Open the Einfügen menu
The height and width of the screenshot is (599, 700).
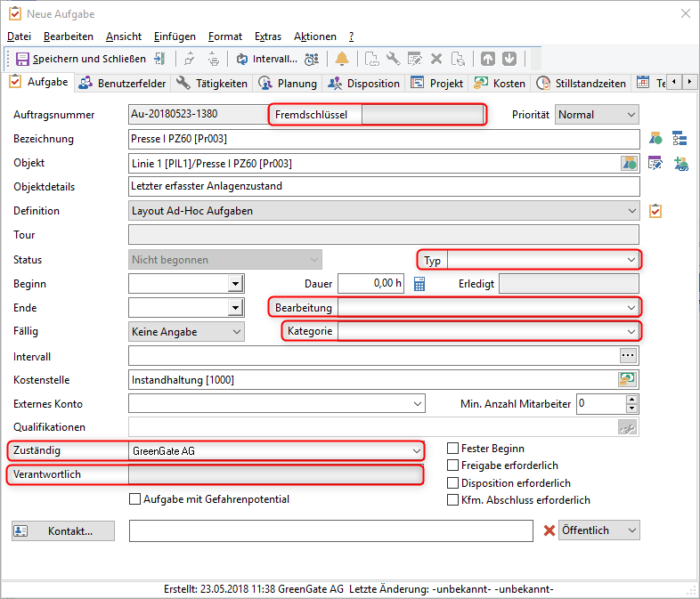(175, 36)
